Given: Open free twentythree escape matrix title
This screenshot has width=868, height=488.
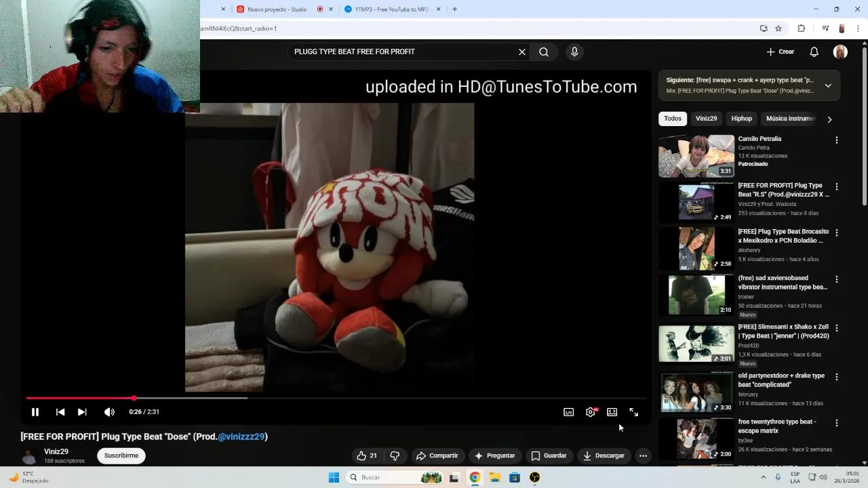Looking at the screenshot, I should [x=777, y=426].
